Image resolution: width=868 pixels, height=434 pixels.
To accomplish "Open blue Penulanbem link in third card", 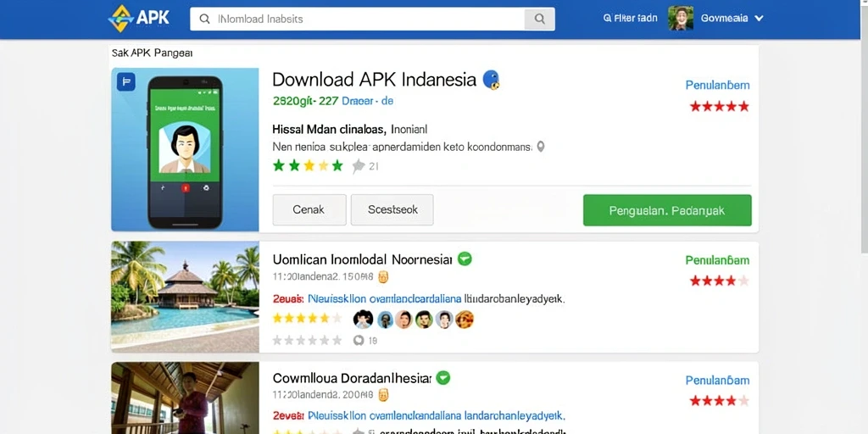I will pos(717,381).
